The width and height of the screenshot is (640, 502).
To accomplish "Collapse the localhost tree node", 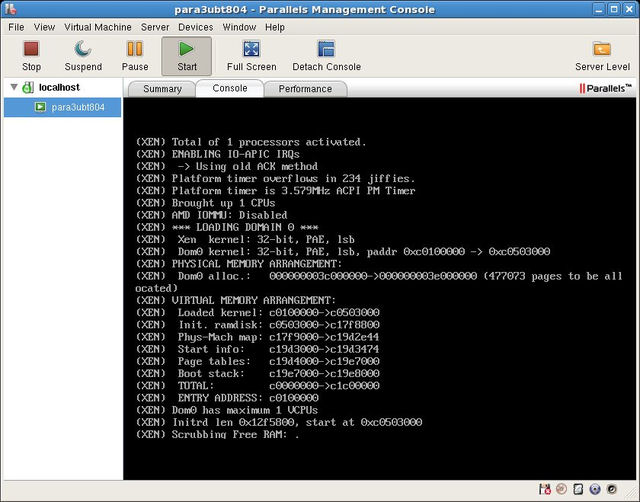I will pyautogui.click(x=14, y=87).
